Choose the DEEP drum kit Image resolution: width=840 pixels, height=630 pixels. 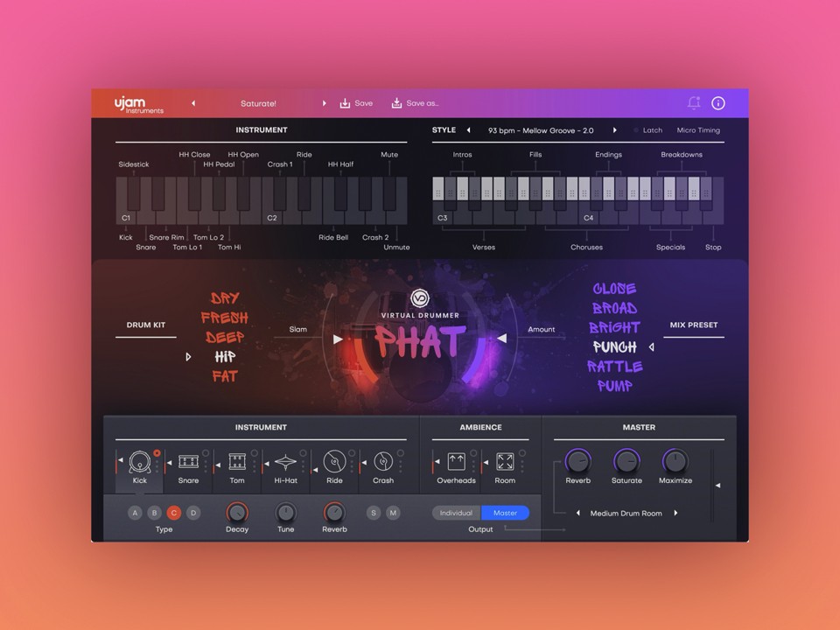pyautogui.click(x=225, y=337)
